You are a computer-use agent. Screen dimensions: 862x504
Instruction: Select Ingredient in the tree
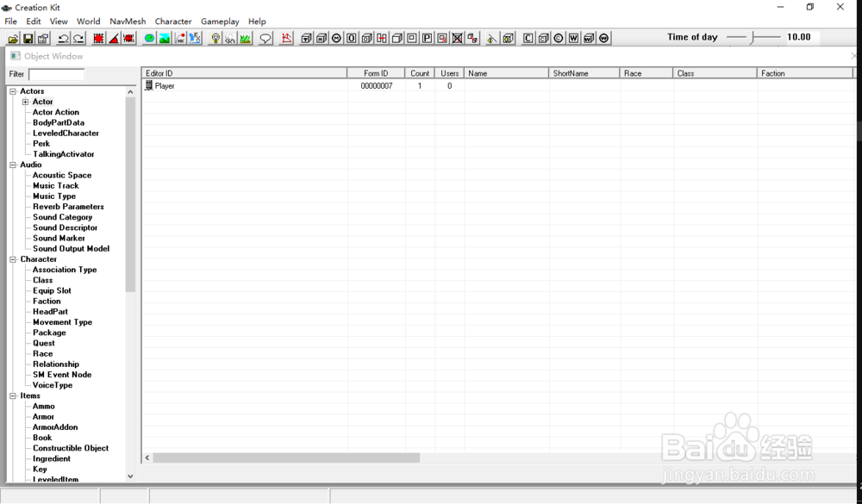click(51, 458)
